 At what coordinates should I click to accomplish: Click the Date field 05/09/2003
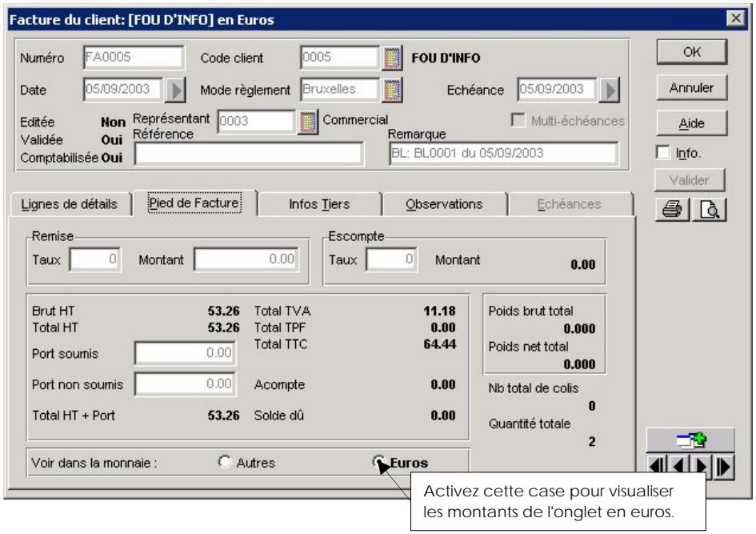(123, 89)
